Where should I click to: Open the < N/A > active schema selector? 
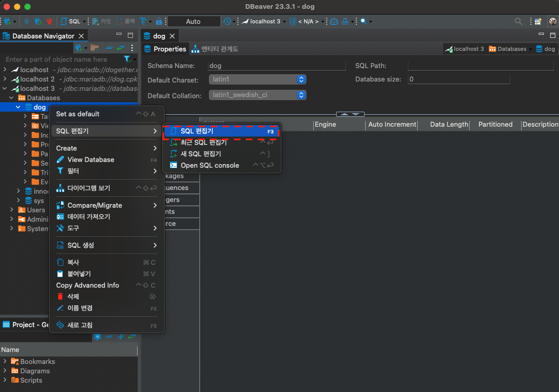click(307, 21)
